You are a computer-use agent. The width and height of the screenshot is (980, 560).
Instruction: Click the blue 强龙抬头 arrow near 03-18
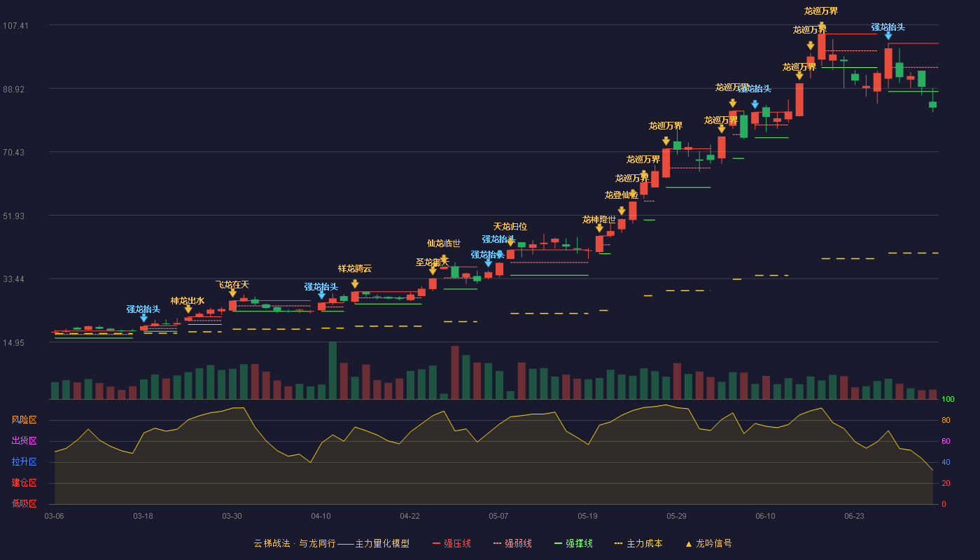point(143,318)
